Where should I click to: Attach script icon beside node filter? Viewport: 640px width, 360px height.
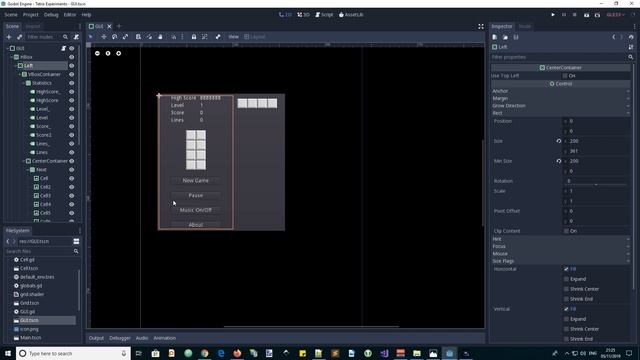(76, 37)
